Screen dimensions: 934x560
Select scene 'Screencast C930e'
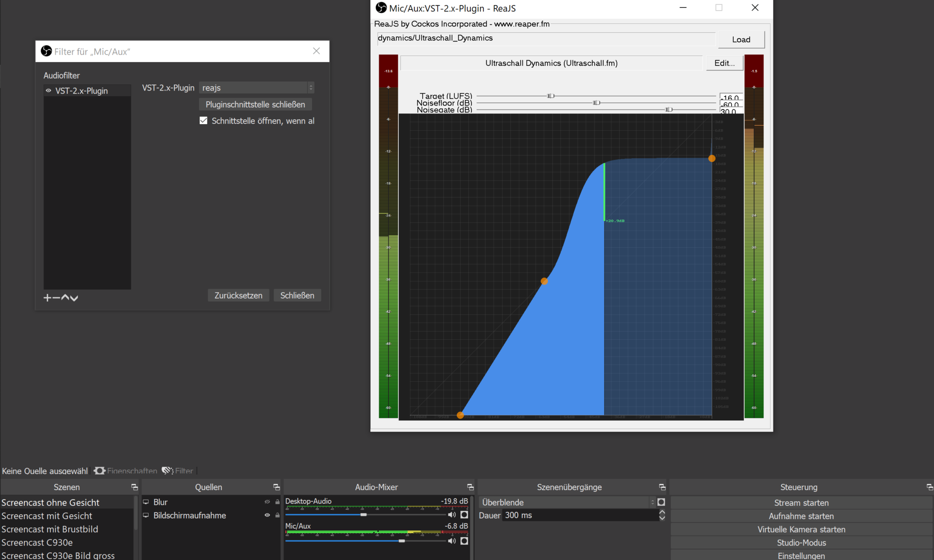[67, 542]
